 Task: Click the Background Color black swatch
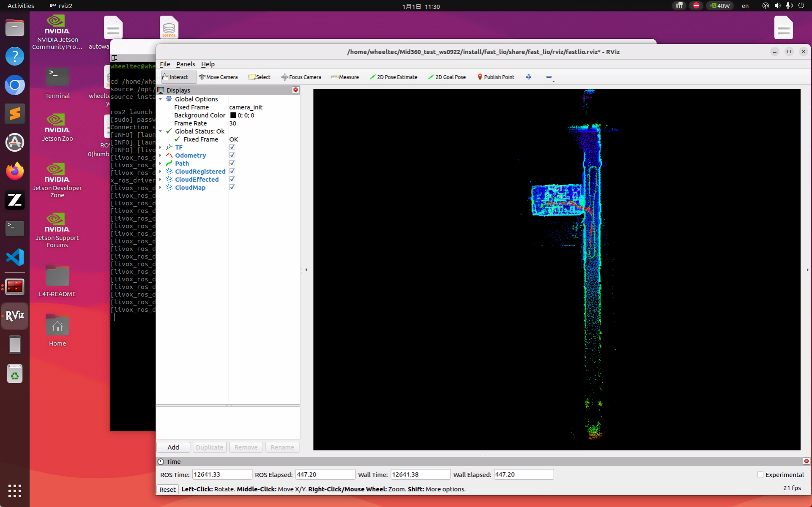[x=233, y=115]
